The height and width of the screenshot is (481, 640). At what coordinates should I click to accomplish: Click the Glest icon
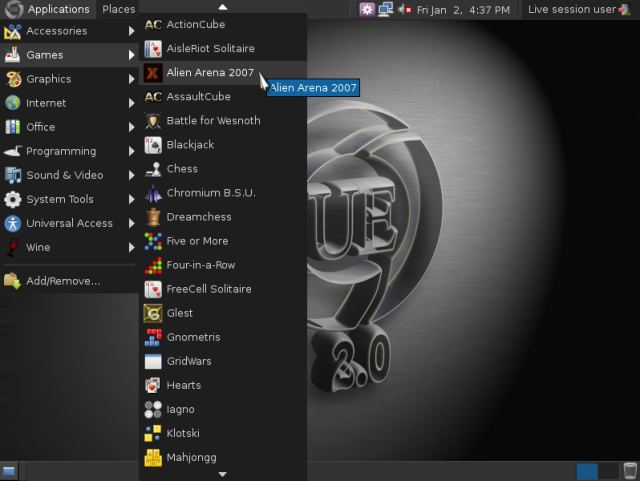153,313
